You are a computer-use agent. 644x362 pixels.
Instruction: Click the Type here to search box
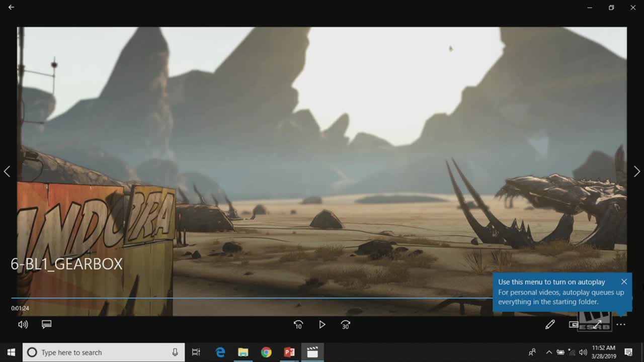104,352
